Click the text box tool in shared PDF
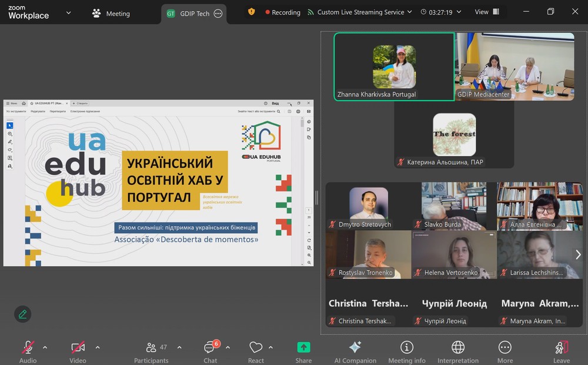Image resolution: width=588 pixels, height=365 pixels. (10, 158)
